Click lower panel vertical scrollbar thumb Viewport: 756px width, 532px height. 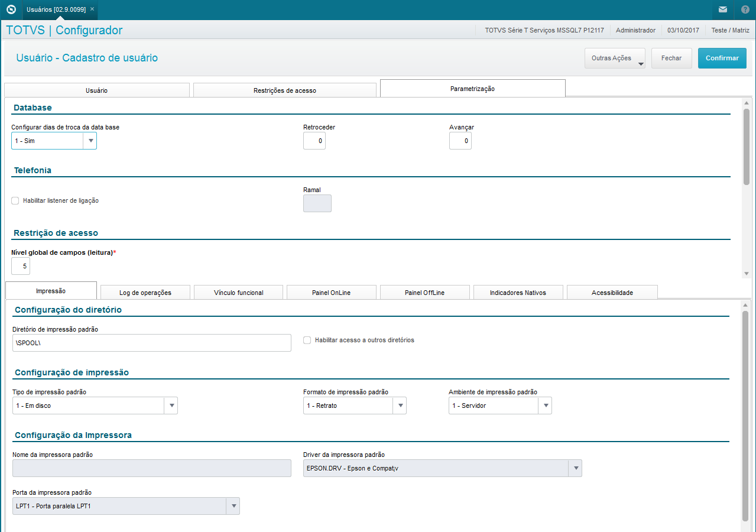click(x=745, y=415)
